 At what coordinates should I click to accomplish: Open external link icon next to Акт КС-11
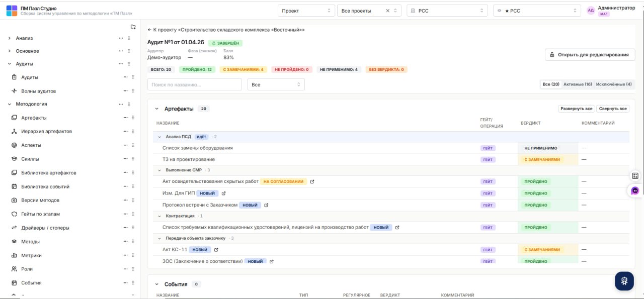tap(216, 250)
